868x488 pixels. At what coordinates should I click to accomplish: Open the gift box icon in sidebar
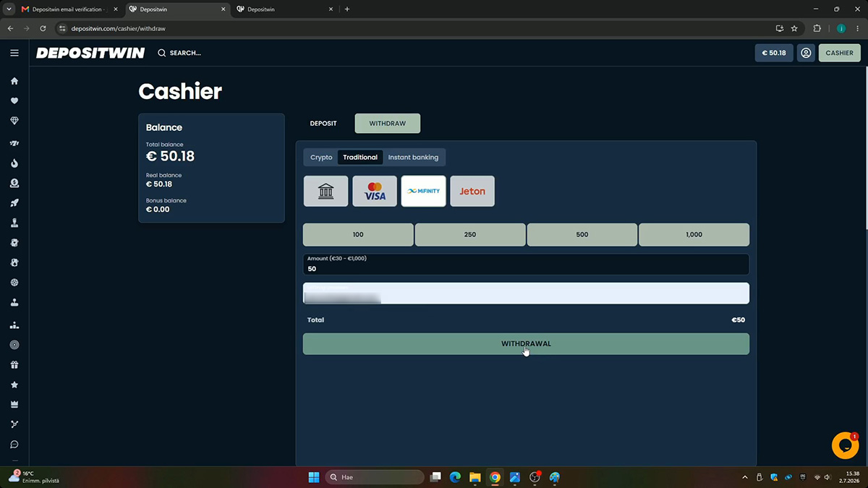click(14, 365)
